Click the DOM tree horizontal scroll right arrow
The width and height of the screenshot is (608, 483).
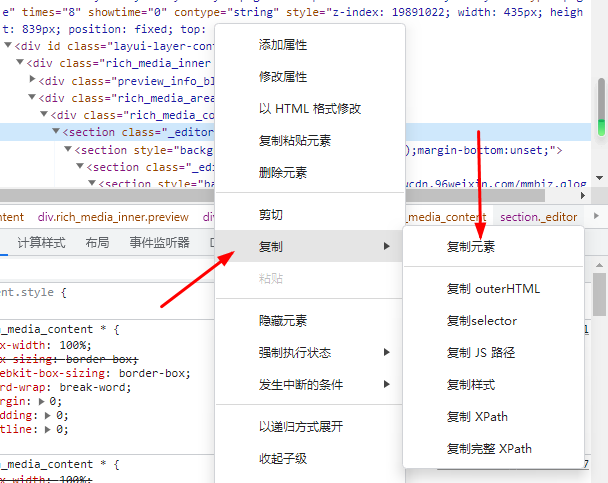click(x=582, y=196)
